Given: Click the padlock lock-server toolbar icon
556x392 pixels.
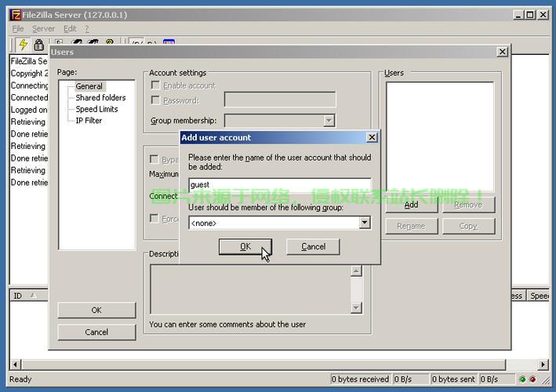Looking at the screenshot, I should coord(38,45).
